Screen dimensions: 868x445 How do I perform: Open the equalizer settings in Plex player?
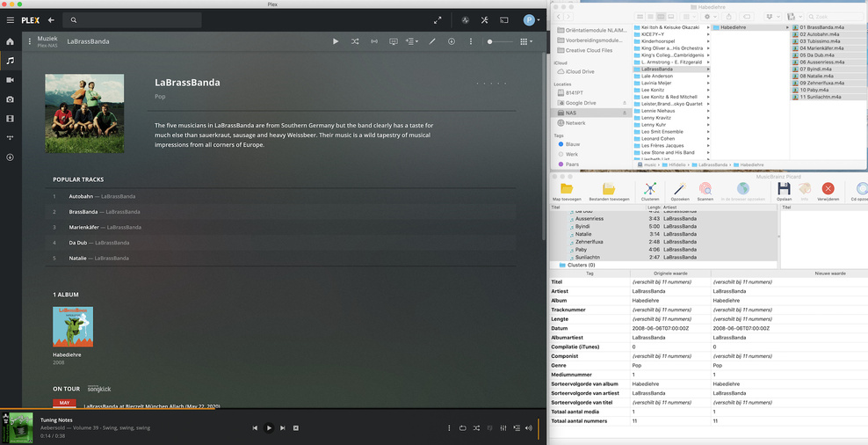click(x=503, y=427)
